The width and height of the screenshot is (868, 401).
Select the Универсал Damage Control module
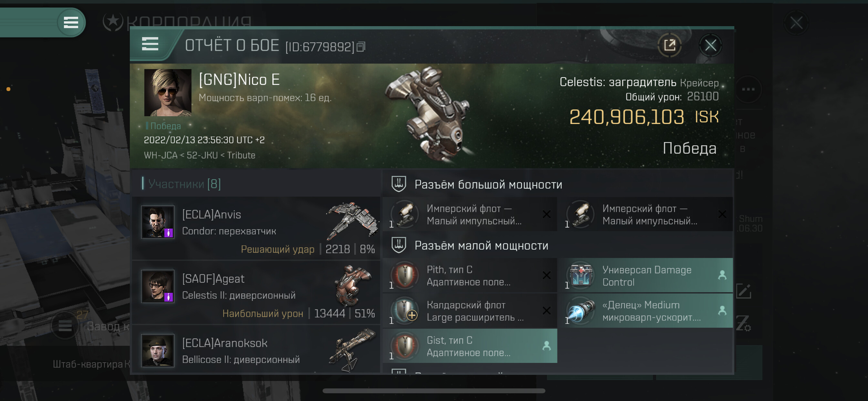point(645,275)
